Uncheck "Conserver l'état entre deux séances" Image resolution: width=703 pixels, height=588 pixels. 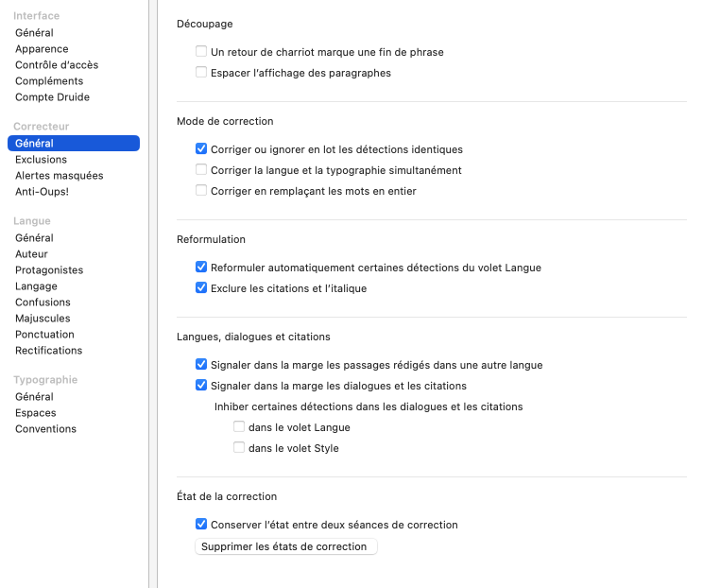(201, 525)
